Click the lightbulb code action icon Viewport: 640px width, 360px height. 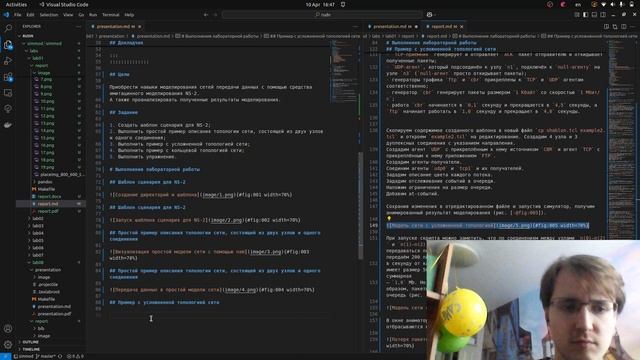[x=389, y=219]
